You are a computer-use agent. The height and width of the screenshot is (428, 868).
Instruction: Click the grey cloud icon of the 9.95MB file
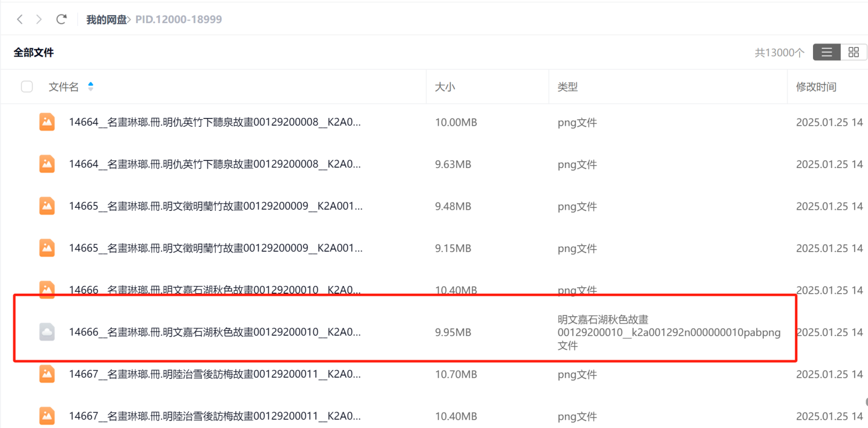point(47,332)
